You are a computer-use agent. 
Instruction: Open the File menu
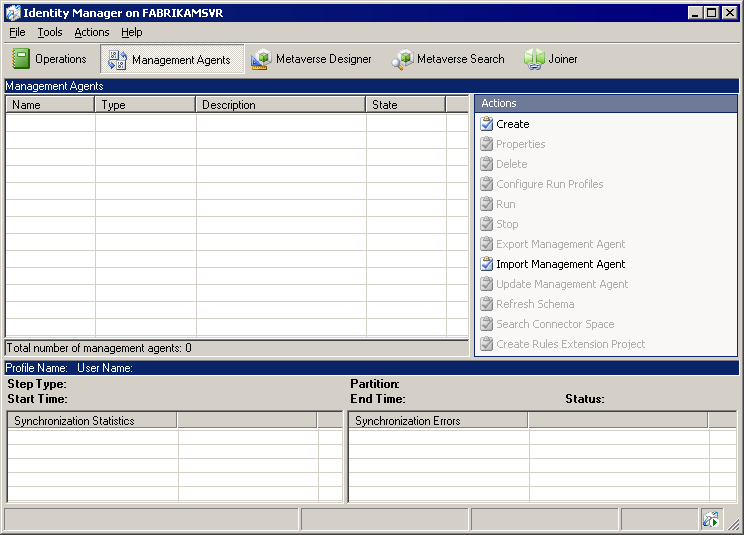[x=17, y=32]
